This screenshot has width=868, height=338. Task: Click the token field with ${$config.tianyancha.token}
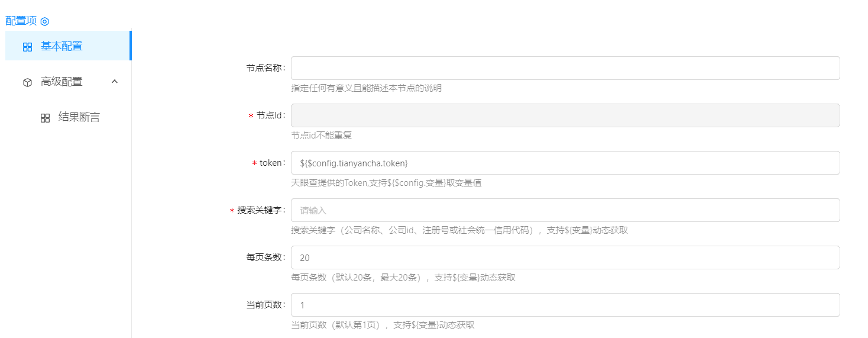pos(565,163)
